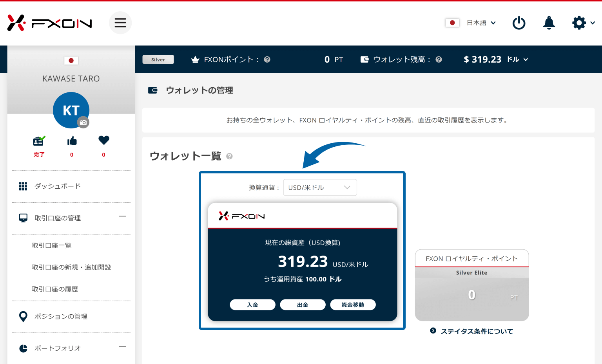Open notifications bell icon
This screenshot has height=364, width=602.
click(x=549, y=23)
